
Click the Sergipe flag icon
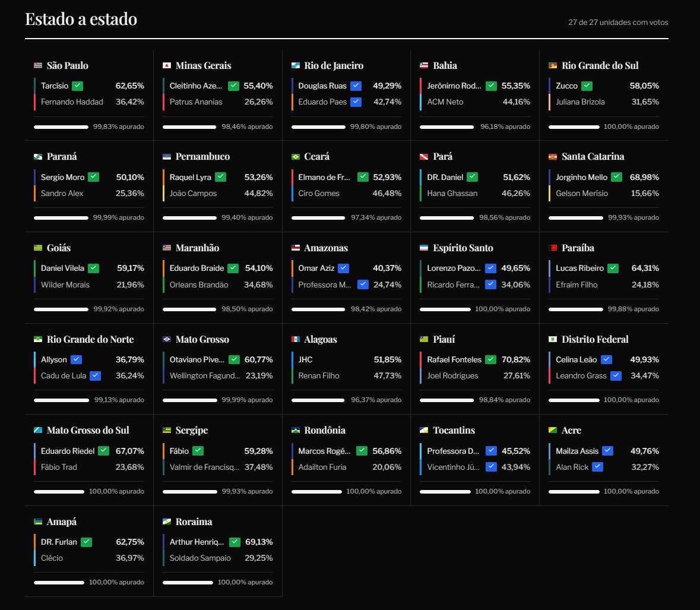point(166,430)
